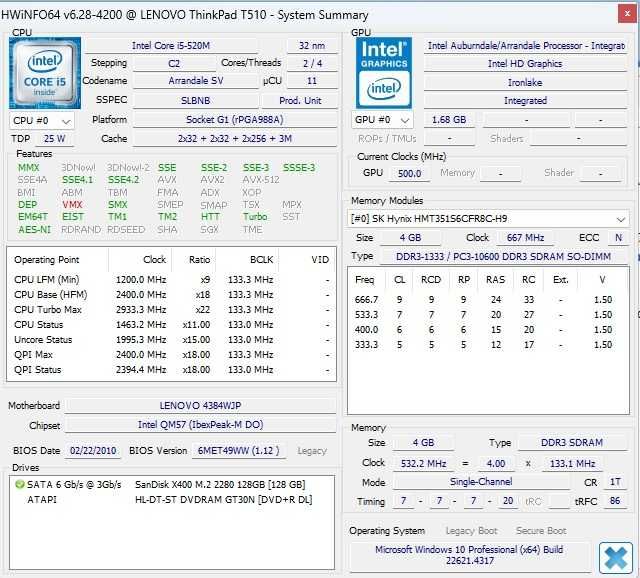Select the 333.3 frequency timing row

point(488,345)
